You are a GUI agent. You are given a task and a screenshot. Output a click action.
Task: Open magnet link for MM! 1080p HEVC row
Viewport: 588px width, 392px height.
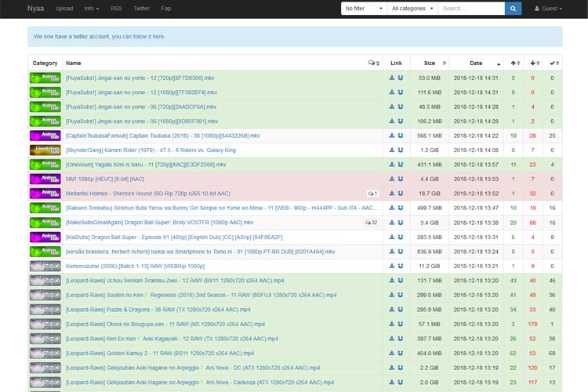coord(401,179)
